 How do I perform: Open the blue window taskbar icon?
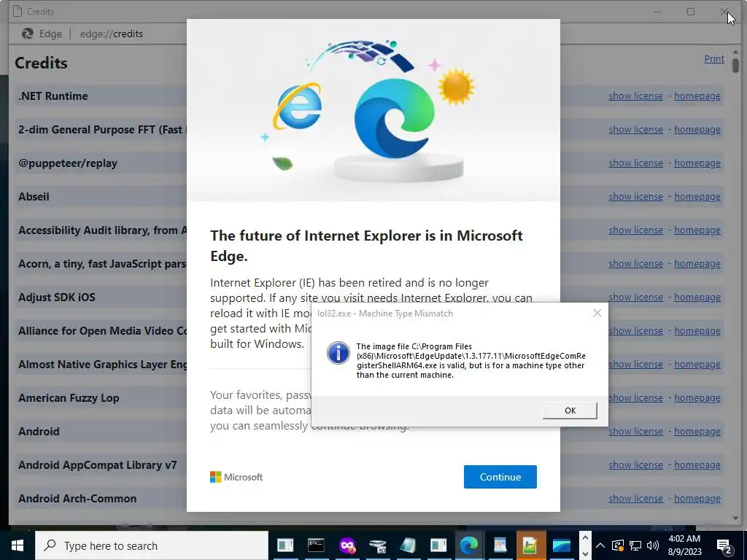pyautogui.click(x=561, y=545)
